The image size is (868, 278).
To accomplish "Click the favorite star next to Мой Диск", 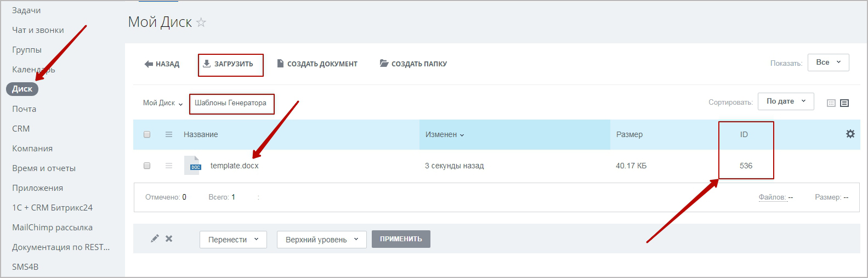I will tap(201, 22).
